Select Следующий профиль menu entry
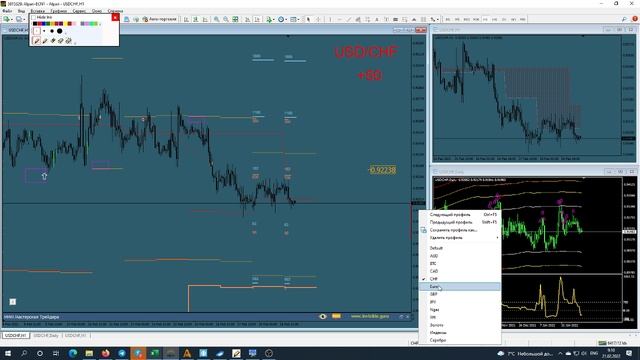Screen dimensions: 640x360 click(460, 214)
